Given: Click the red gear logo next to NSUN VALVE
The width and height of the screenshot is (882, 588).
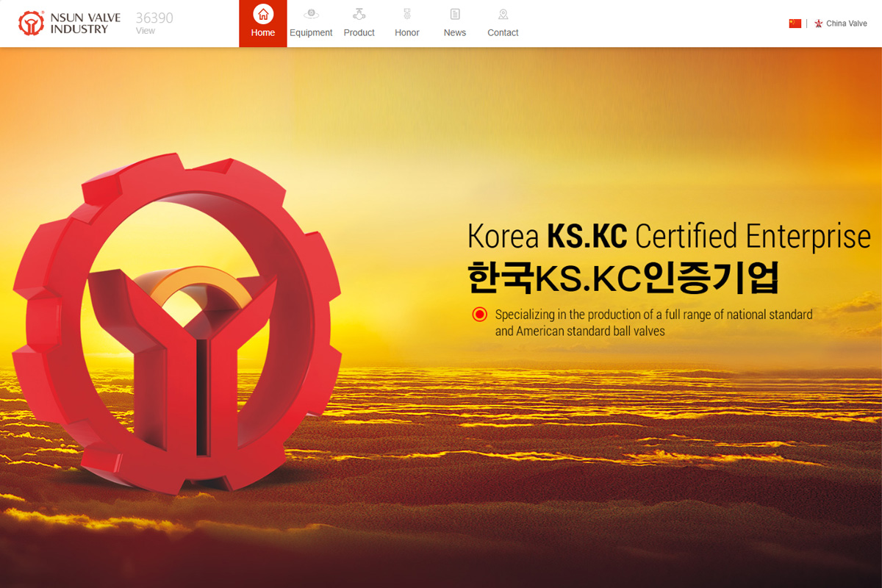Looking at the screenshot, I should pos(32,24).
